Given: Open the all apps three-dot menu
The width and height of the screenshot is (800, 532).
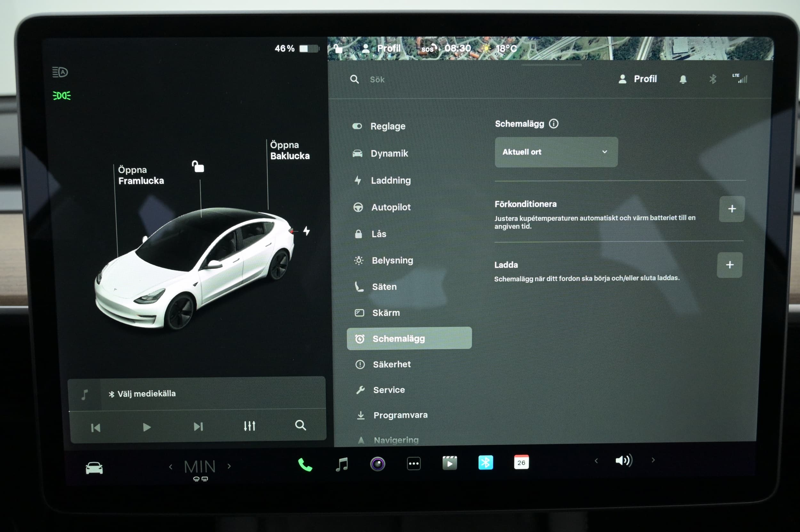Looking at the screenshot, I should click(413, 464).
